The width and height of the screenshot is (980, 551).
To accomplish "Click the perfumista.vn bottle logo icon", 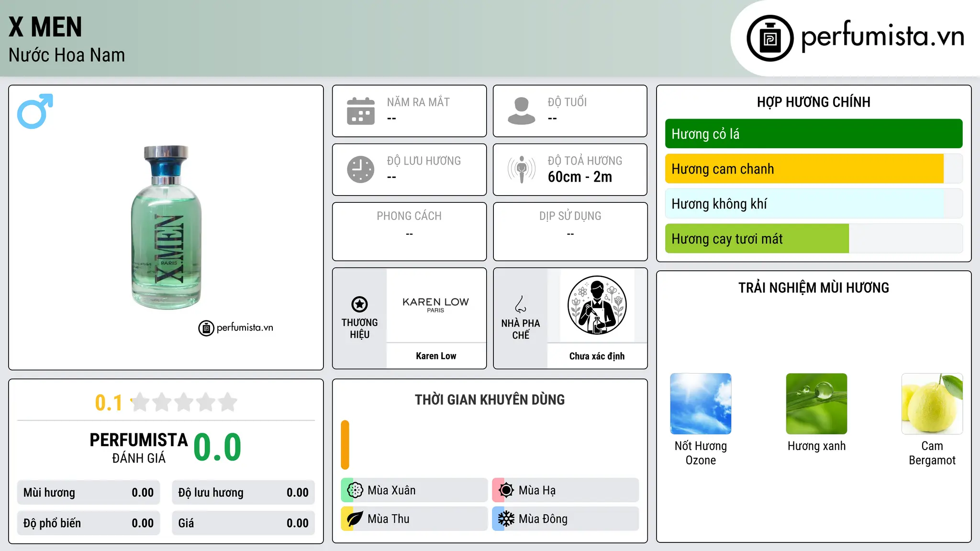I will tap(770, 38).
